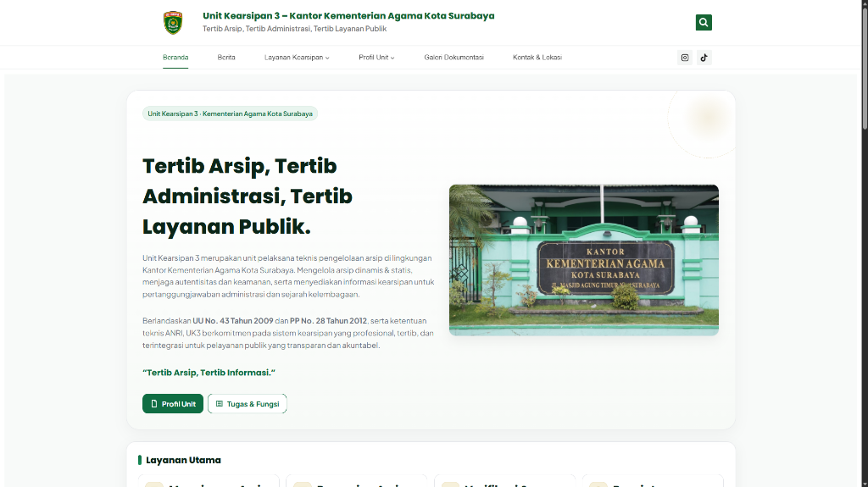Open the Berita menu item
Viewport: 868px width, 487px height.
point(225,58)
